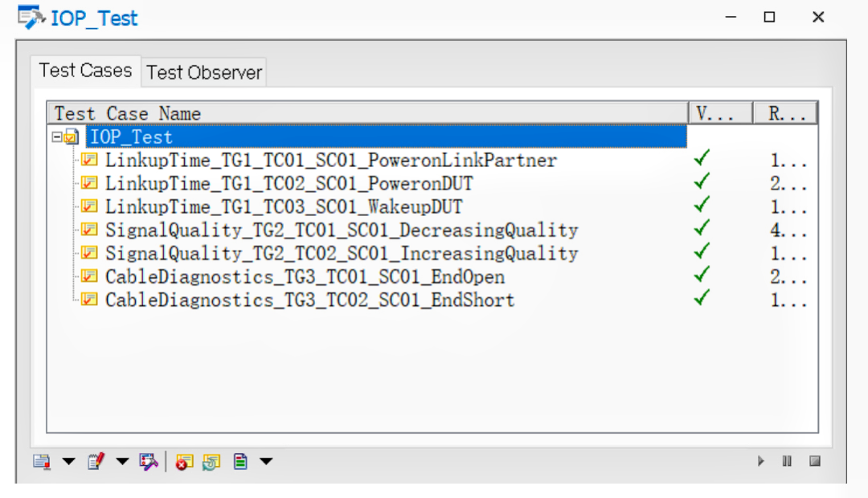Viewport: 868px width, 498px height.
Task: Pause the test run
Action: [x=787, y=462]
